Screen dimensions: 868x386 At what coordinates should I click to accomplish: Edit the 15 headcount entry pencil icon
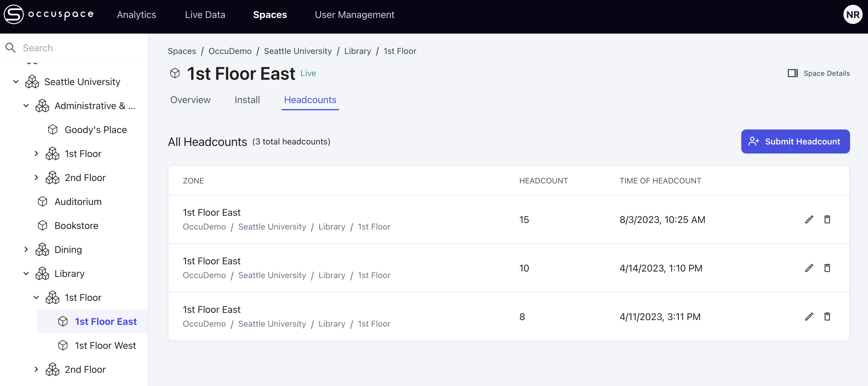coord(809,219)
